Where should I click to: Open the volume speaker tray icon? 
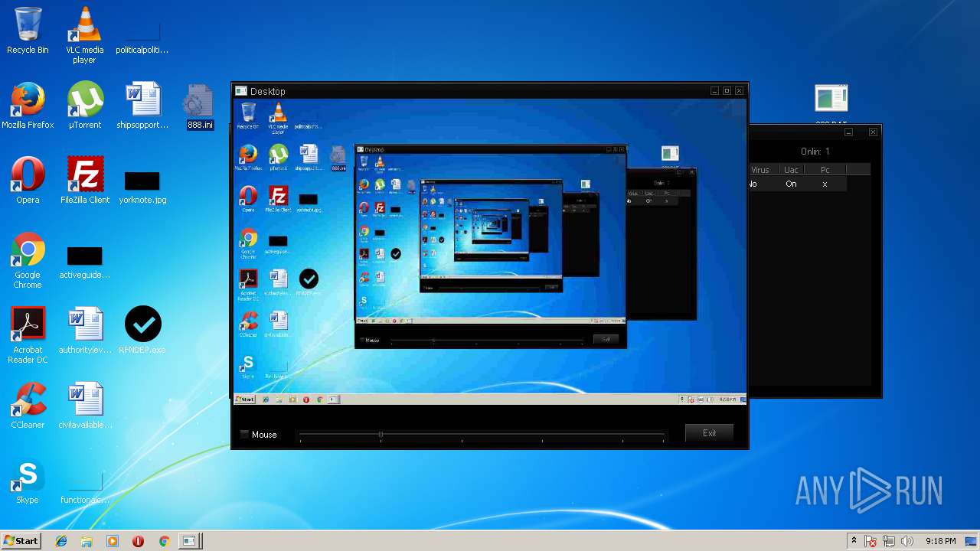(907, 541)
